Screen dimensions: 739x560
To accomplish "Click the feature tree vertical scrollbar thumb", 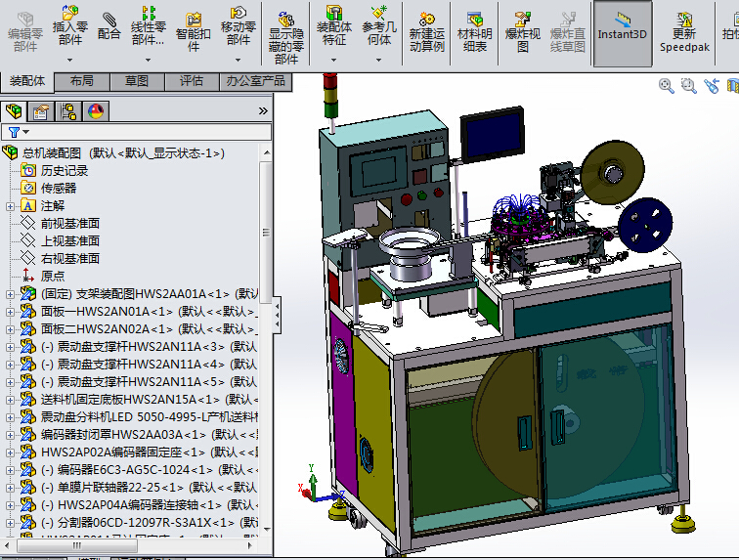I will tap(266, 233).
